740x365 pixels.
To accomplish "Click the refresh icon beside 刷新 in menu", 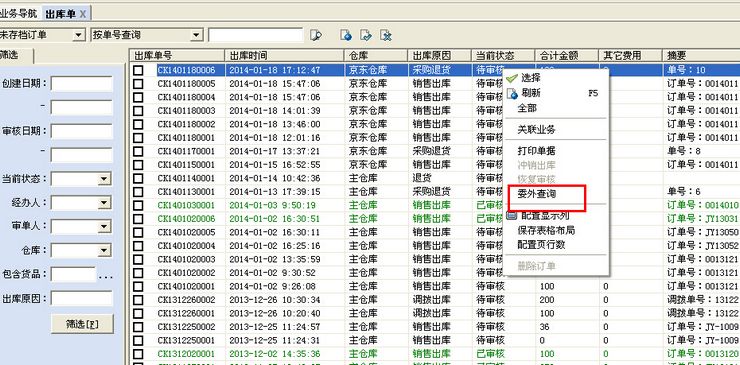I will [x=512, y=93].
